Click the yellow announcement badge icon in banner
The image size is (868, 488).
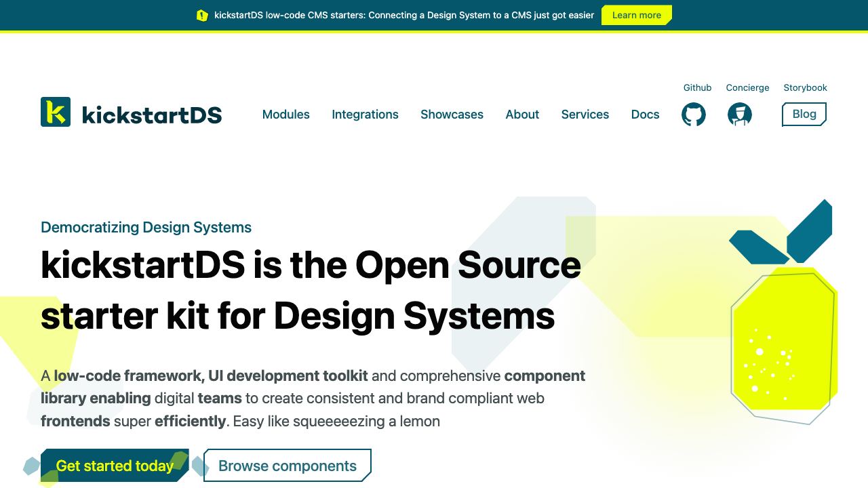(202, 15)
